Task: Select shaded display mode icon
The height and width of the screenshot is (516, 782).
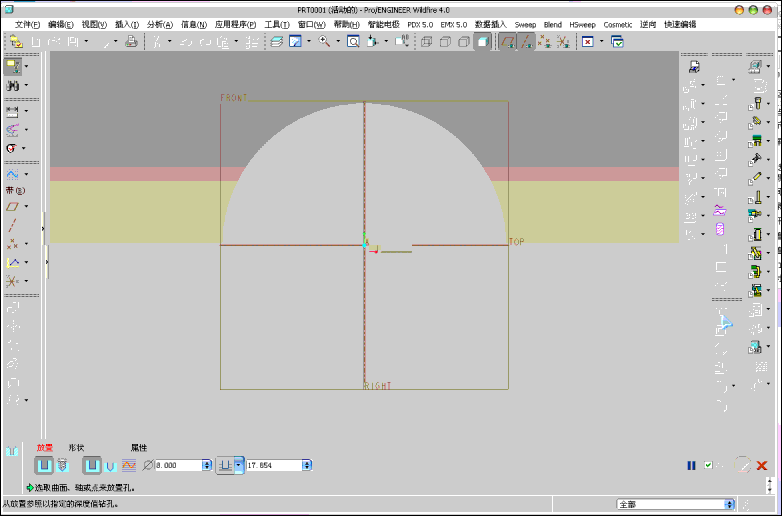Action: coord(483,42)
